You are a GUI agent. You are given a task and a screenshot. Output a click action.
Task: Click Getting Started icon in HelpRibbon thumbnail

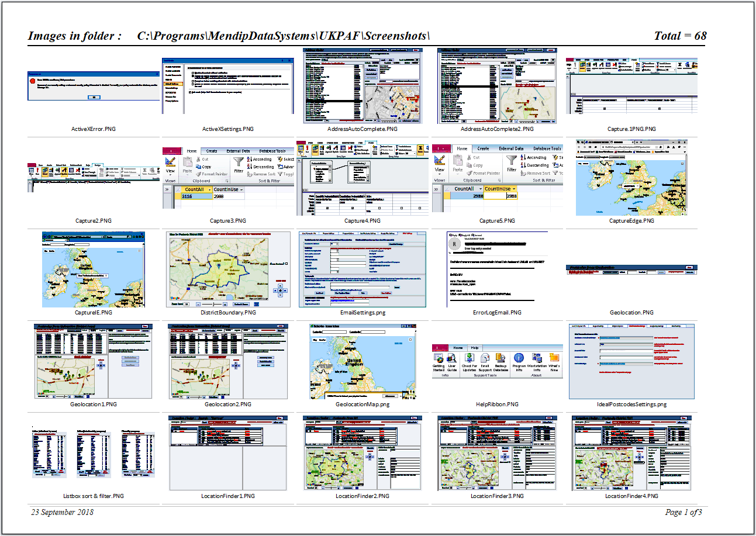[438, 357]
